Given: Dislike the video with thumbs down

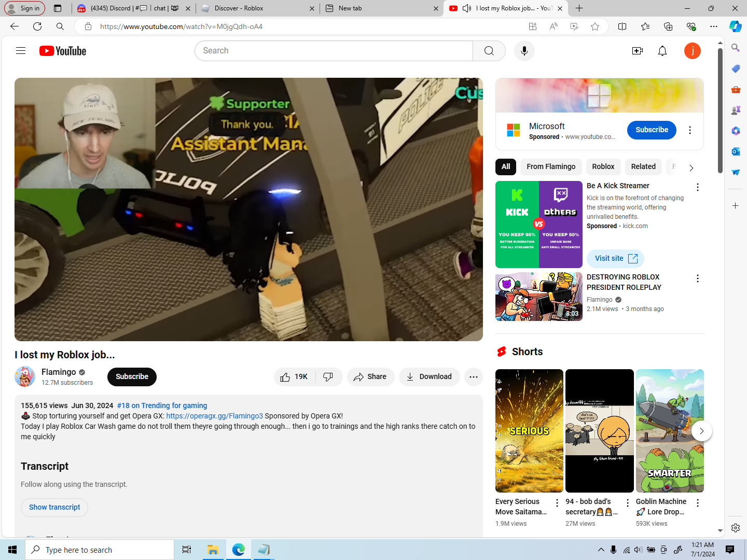Looking at the screenshot, I should click(328, 377).
